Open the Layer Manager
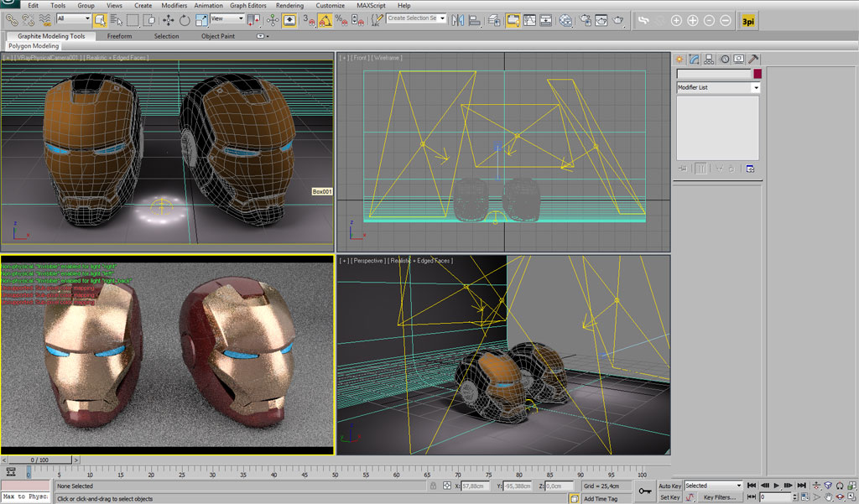 tap(494, 20)
